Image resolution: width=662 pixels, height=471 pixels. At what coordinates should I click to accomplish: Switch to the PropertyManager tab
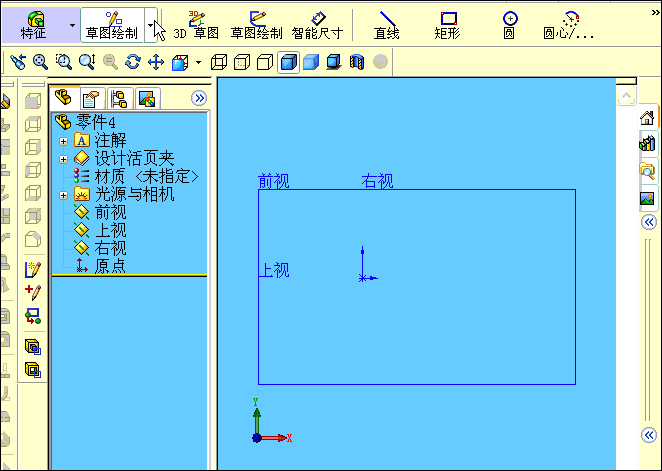(92, 99)
